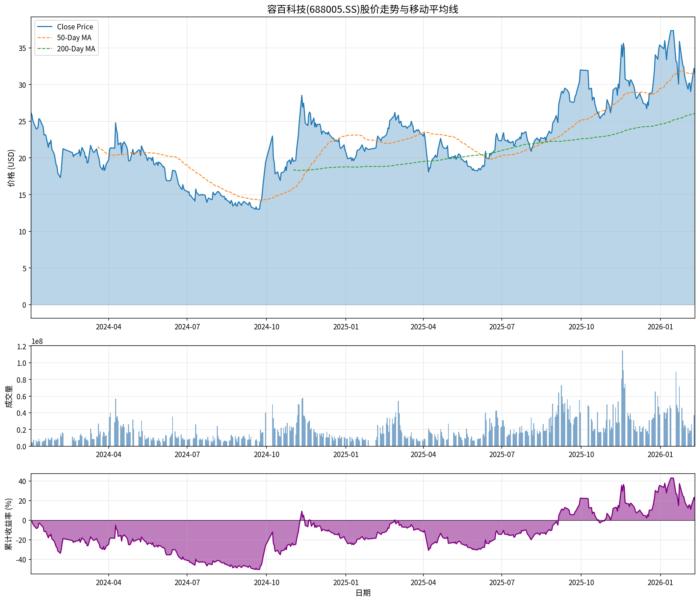The image size is (700, 602).
Task: Click the blue Close Price legend line
Action: [45, 27]
